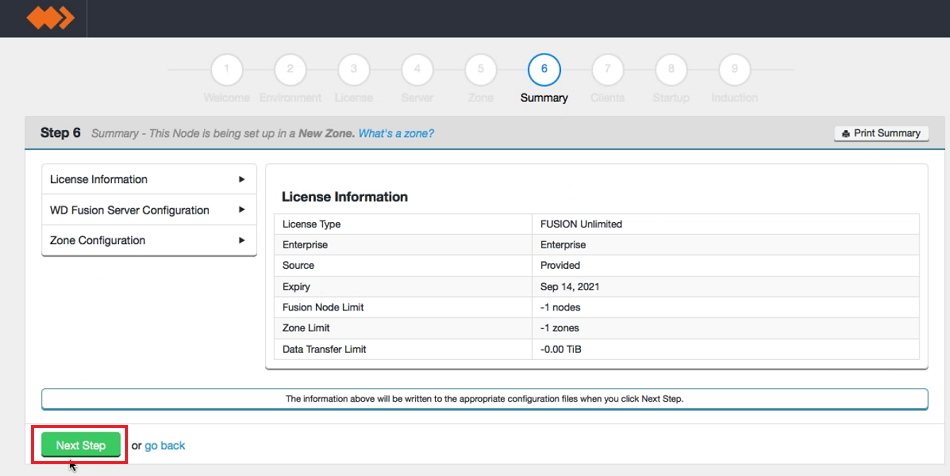950x476 pixels.
Task: Go to step 5 Zone circle
Action: tap(480, 69)
